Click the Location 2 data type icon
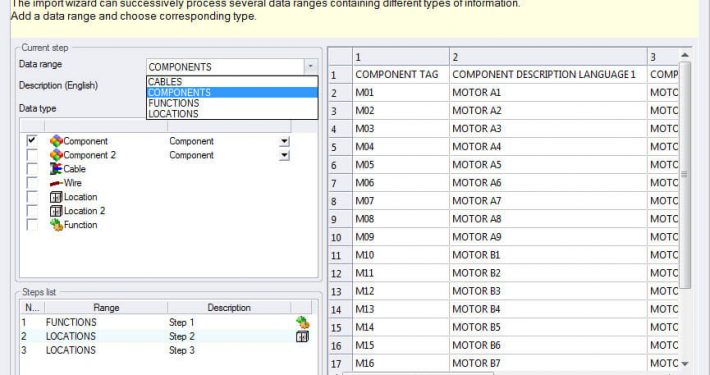Screen dimensions: 710x375 (56, 211)
